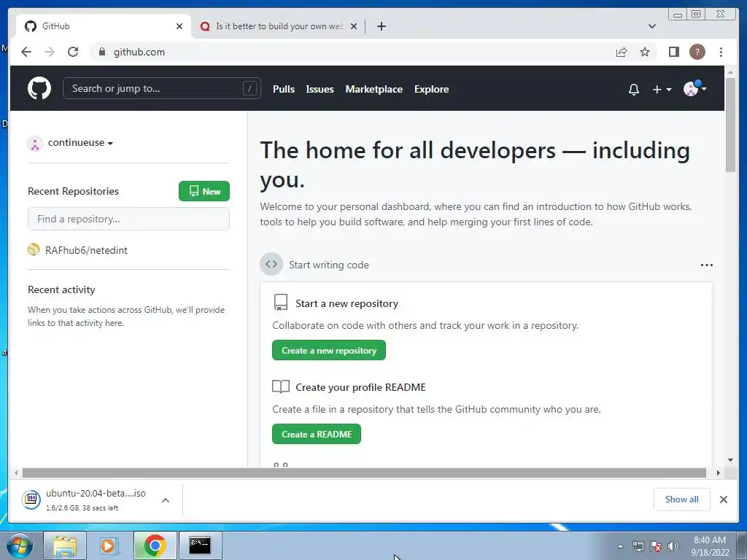Click the repository icon next to Start a new repository
This screenshot has width=747, height=560.
[x=281, y=303]
